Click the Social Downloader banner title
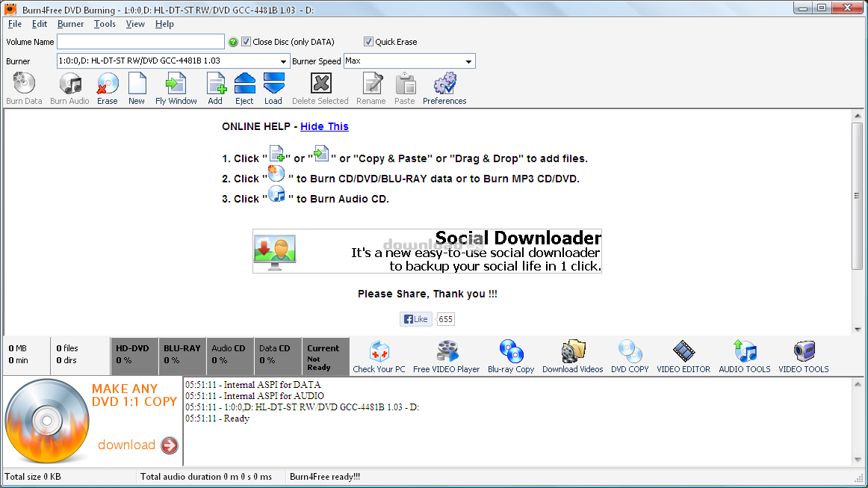 (x=518, y=238)
